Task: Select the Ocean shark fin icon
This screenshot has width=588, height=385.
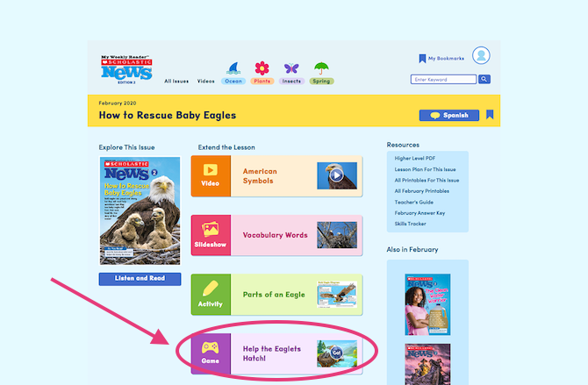Action: click(x=233, y=68)
